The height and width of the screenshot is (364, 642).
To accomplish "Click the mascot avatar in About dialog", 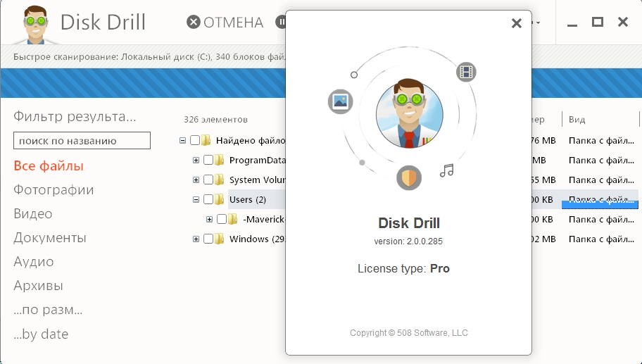I will coord(410,114).
